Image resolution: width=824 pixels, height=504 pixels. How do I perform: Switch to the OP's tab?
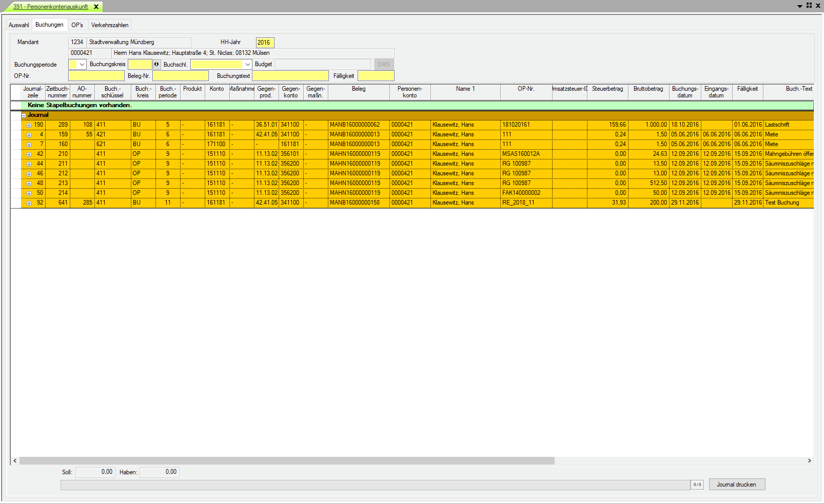77,25
